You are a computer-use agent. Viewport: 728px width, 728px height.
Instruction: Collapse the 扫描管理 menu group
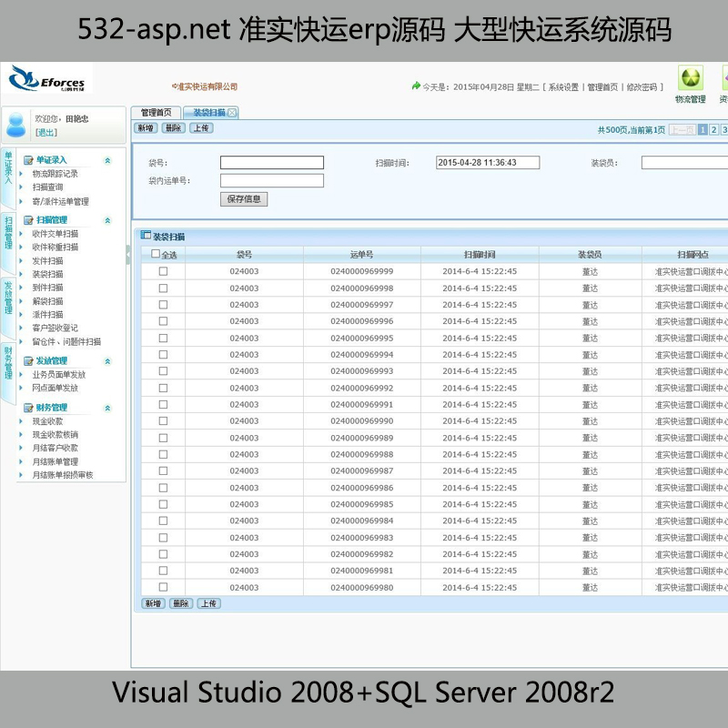pyautogui.click(x=107, y=220)
